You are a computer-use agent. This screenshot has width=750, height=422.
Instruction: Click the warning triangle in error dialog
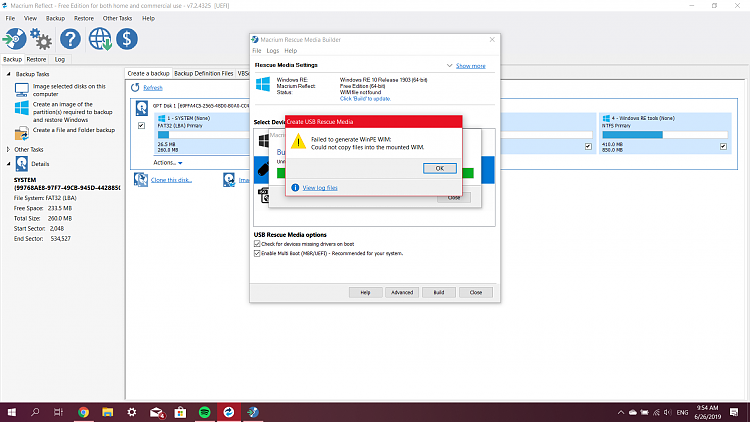click(298, 141)
